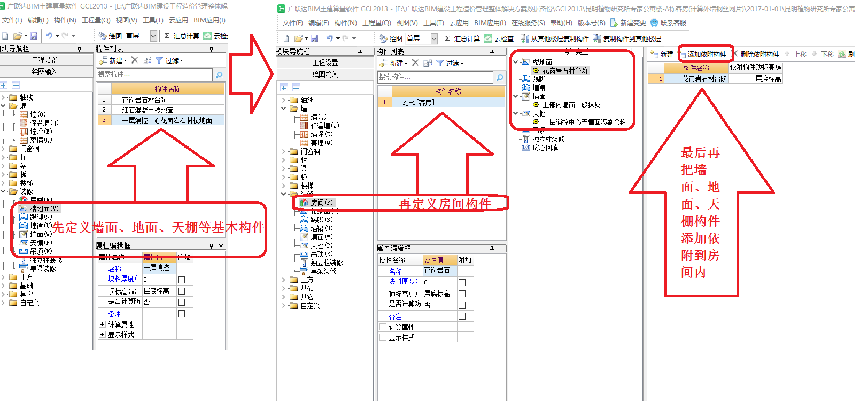868x401 pixels.
Task: Click 复制构件到其他楼层 in the right window
Action: tap(627, 38)
